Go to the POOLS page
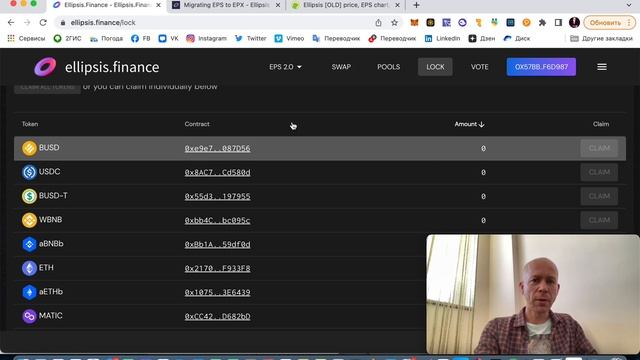Image resolution: width=640 pixels, height=360 pixels. [x=389, y=67]
